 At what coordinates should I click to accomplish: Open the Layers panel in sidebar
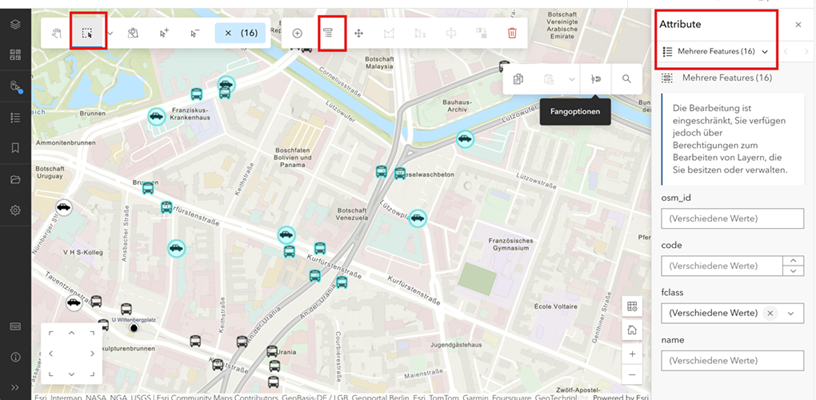point(15,24)
